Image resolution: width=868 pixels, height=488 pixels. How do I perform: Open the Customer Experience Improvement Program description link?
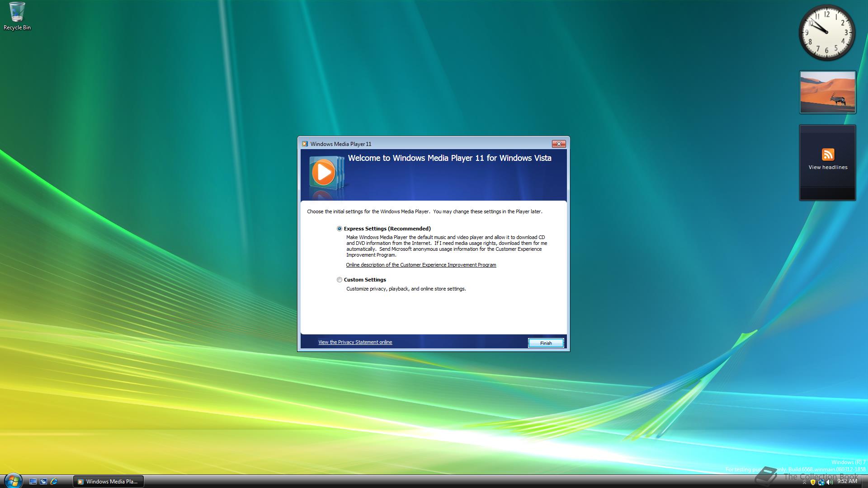pos(421,265)
